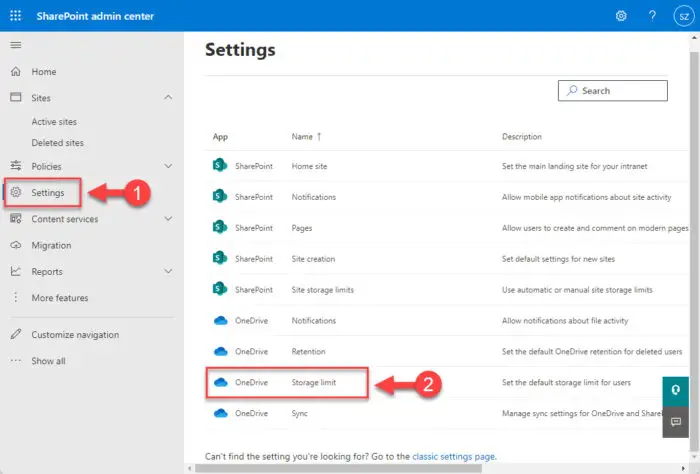This screenshot has width=700, height=474.
Task: Open the app launcher waffle icon
Action: 16,16
